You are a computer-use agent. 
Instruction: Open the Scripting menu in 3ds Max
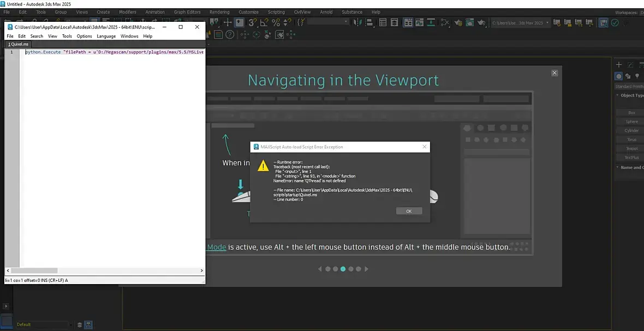tap(276, 12)
